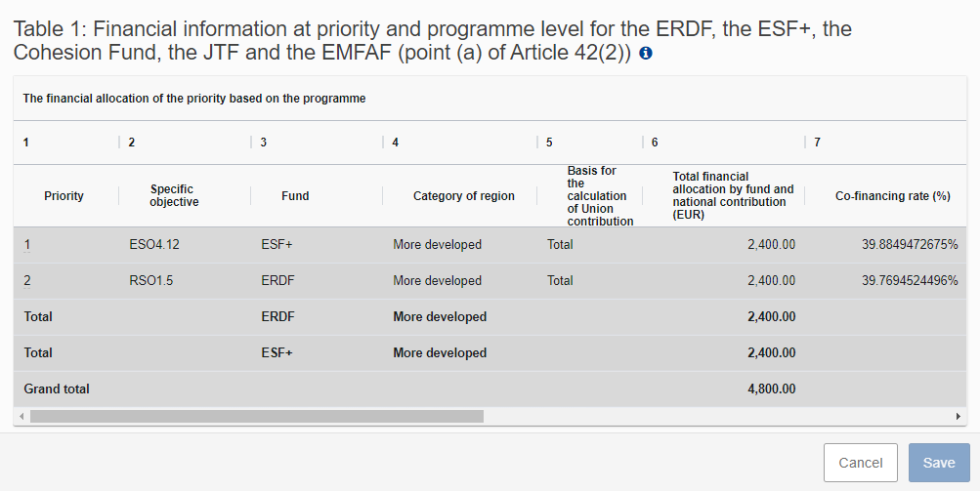
Task: Click the Priority column header
Action: click(64, 196)
